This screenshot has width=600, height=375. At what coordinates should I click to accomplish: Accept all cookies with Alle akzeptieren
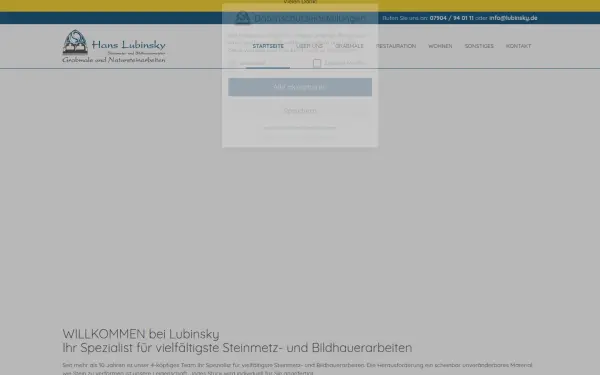[300, 87]
